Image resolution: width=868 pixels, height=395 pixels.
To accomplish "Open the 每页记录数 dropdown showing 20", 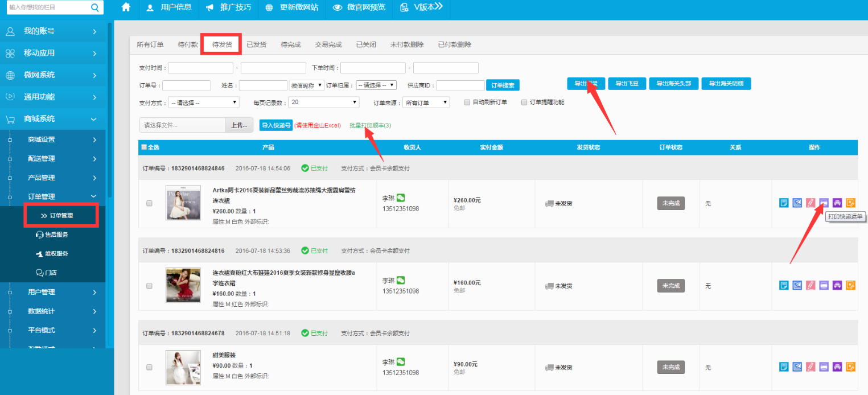I will [x=323, y=102].
